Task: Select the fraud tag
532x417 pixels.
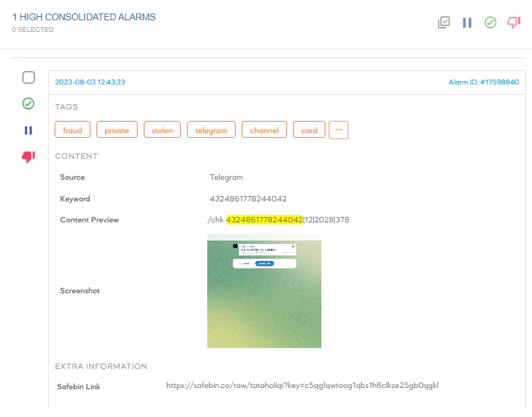Action: (x=73, y=130)
